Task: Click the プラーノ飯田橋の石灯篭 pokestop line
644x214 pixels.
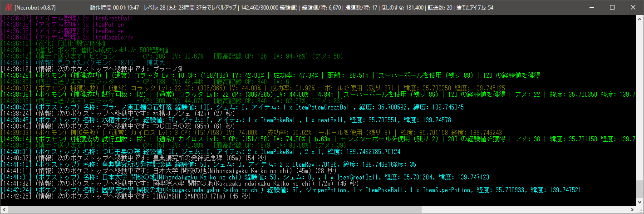Action: [x=232, y=107]
